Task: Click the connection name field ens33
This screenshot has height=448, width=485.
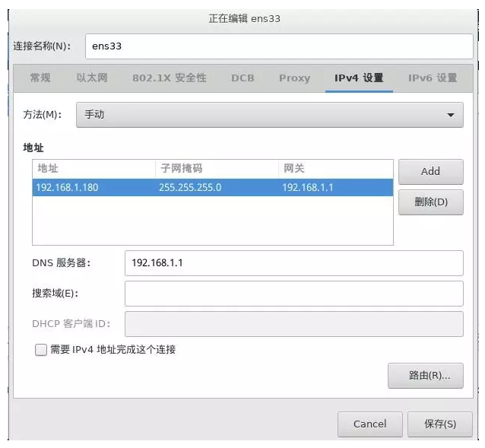Action: pyautogui.click(x=278, y=46)
